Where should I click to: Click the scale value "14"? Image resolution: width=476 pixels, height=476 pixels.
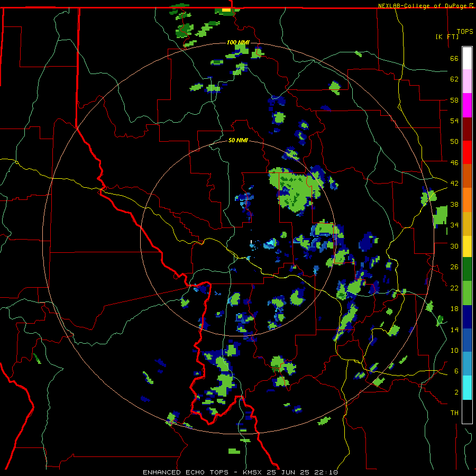[x=454, y=329]
